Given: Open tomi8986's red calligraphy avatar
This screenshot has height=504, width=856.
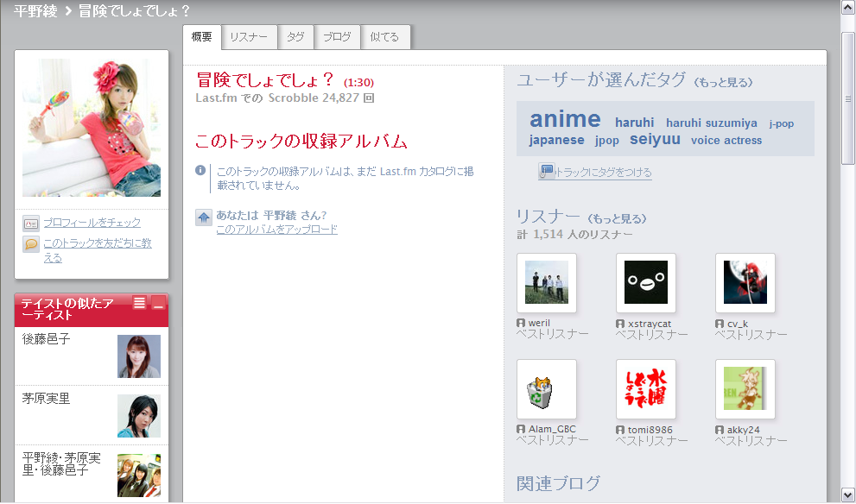Looking at the screenshot, I should 646,389.
